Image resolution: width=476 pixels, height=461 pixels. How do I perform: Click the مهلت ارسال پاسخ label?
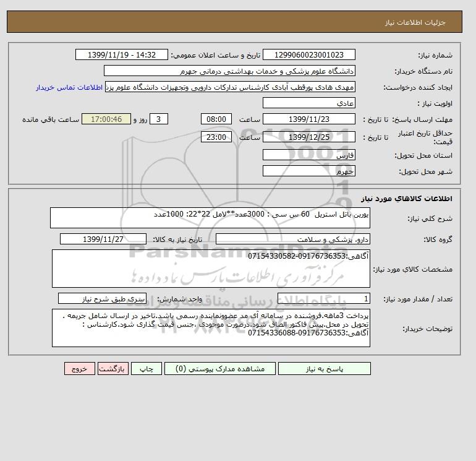(423, 119)
